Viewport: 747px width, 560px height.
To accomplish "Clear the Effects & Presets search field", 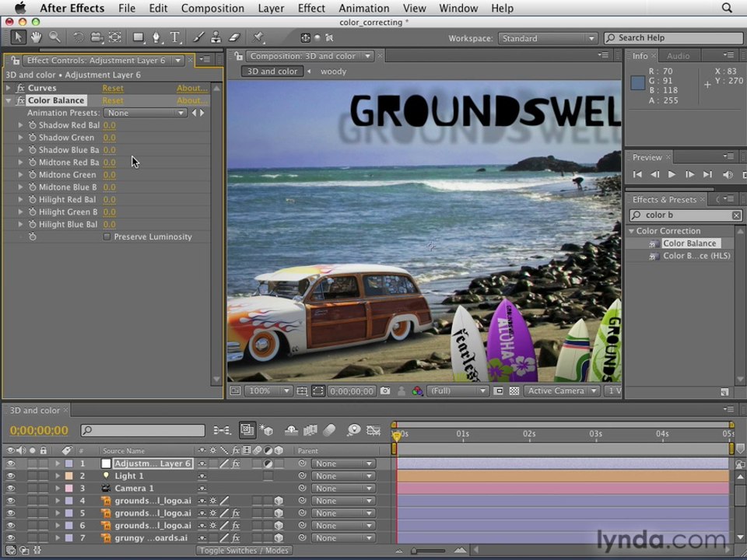I will (736, 215).
